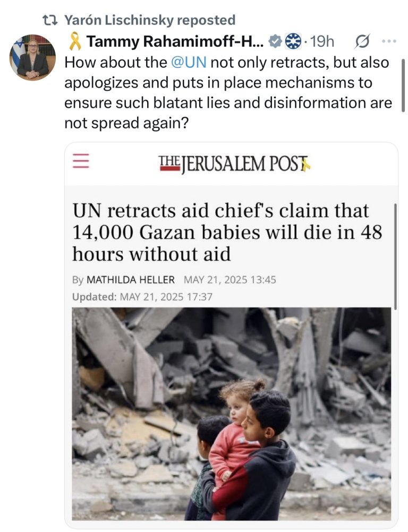This screenshot has width=408, height=532.
Task: Click the yellow ribbon emoji icon
Action: tap(75, 41)
